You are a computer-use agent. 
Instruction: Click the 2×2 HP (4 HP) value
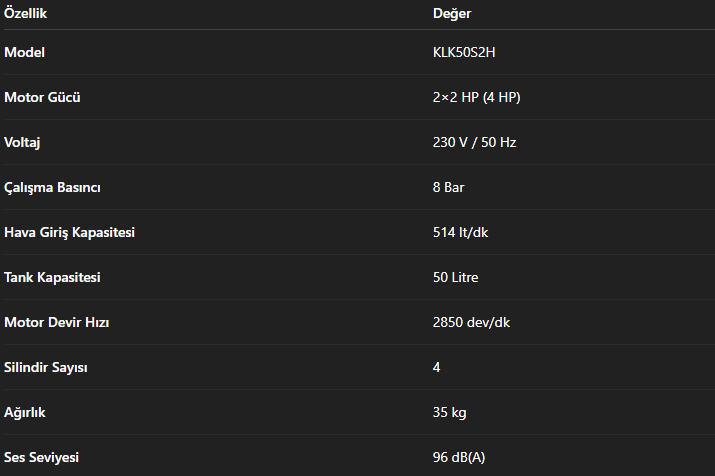coord(476,97)
